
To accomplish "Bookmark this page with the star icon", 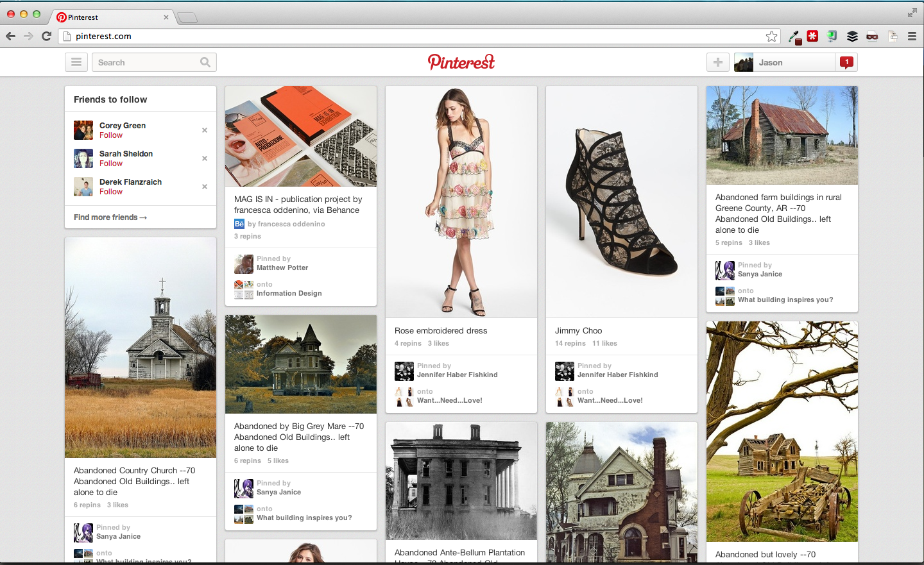I will (772, 37).
